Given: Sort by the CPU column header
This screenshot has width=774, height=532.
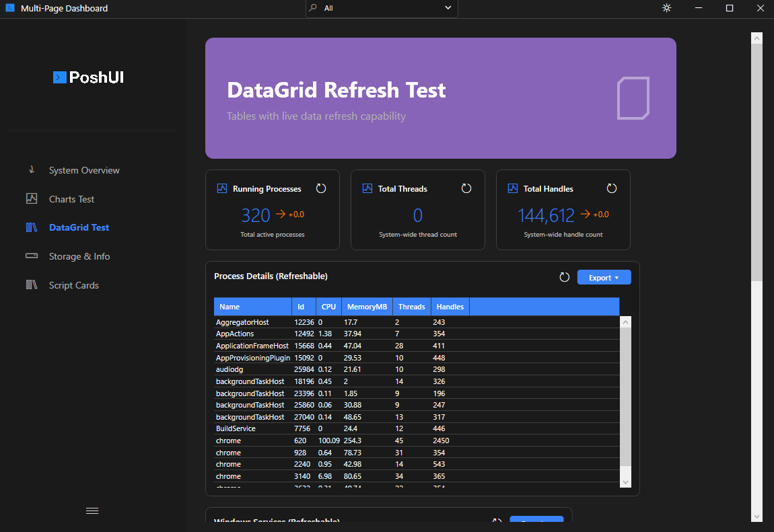Looking at the screenshot, I should coord(328,307).
